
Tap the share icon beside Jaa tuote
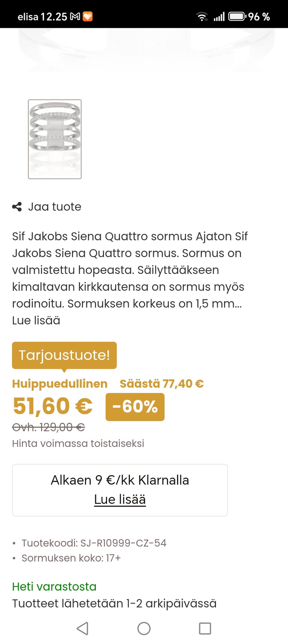coord(17,207)
